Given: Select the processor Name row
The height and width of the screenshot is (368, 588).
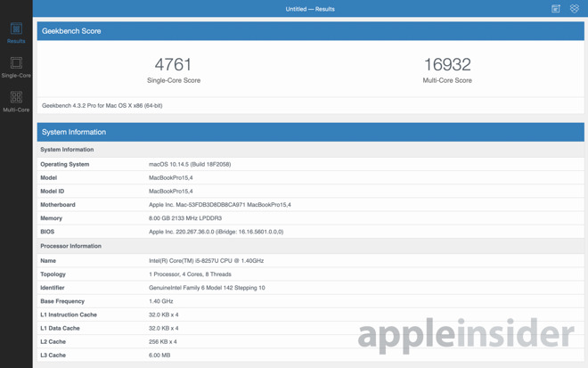Looking at the screenshot, I should tap(310, 261).
